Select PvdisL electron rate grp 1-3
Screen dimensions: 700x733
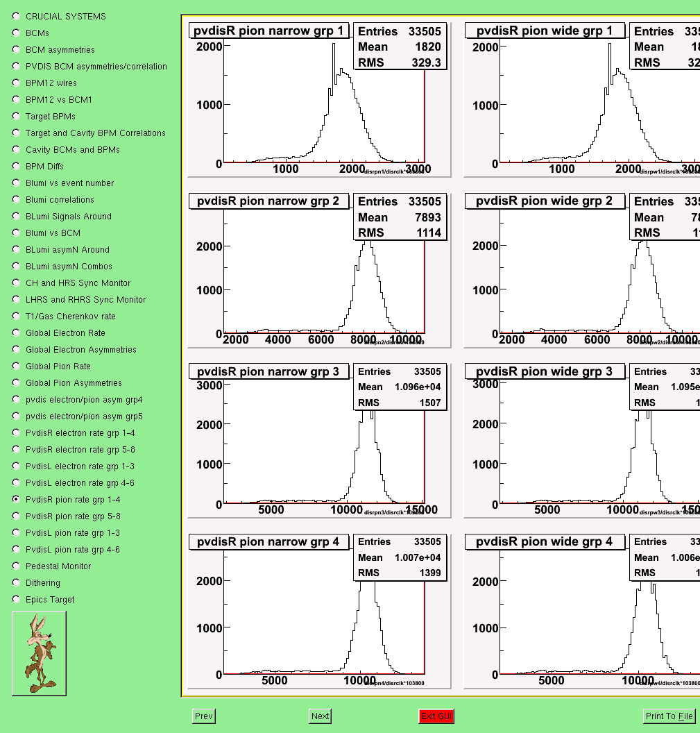tap(17, 466)
